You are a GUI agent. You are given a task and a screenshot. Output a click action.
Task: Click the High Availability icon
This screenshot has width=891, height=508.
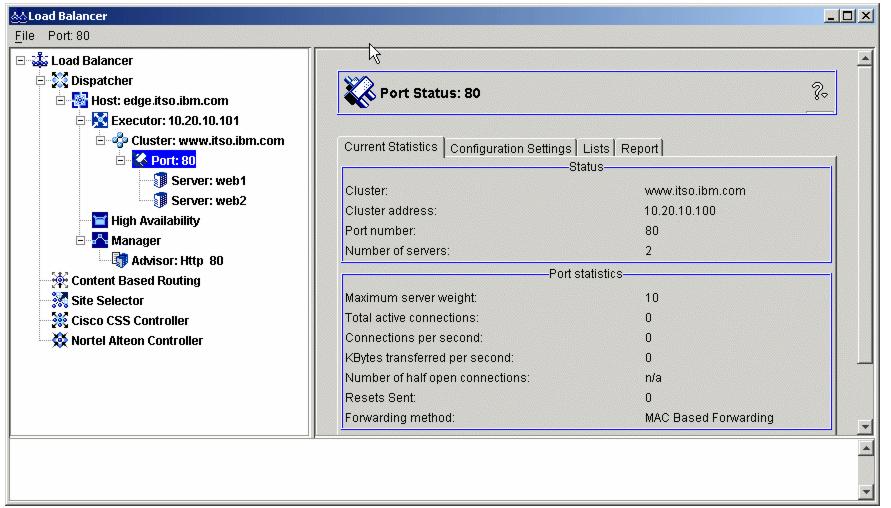(x=99, y=220)
